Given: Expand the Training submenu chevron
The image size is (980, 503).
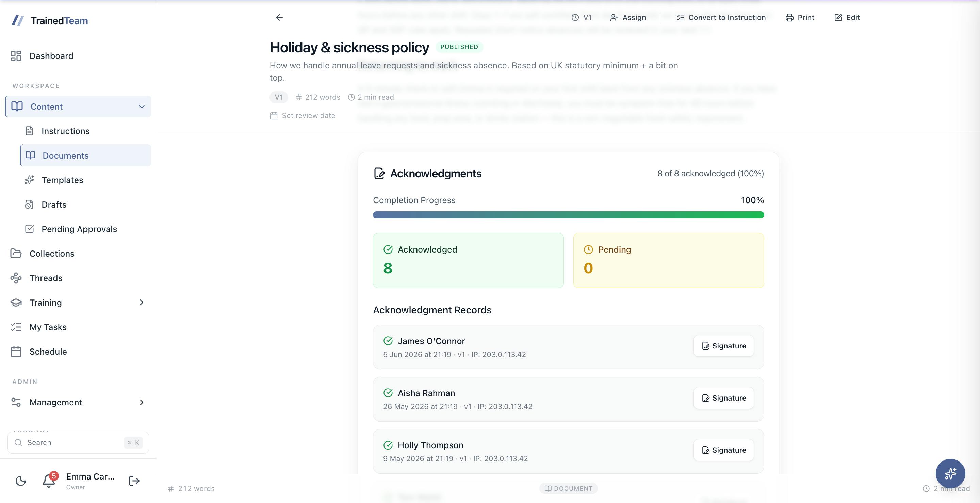Looking at the screenshot, I should [142, 303].
